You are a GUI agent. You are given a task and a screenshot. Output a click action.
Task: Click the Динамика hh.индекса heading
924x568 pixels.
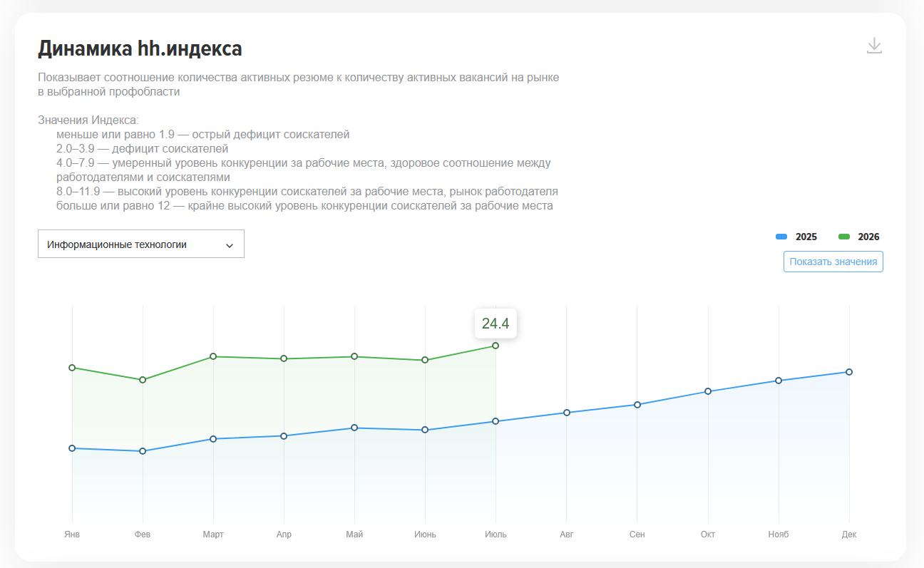click(x=140, y=48)
